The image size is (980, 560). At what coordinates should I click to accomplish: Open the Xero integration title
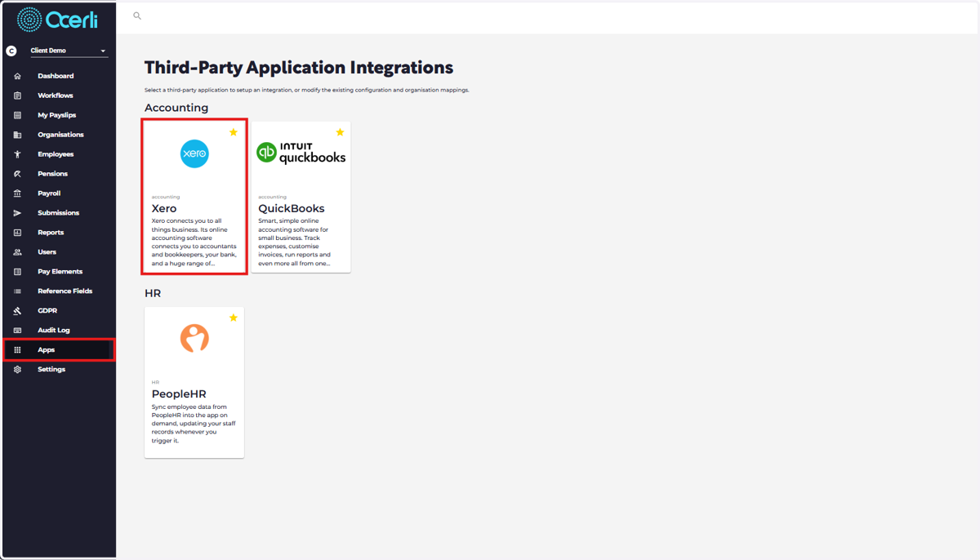click(164, 208)
